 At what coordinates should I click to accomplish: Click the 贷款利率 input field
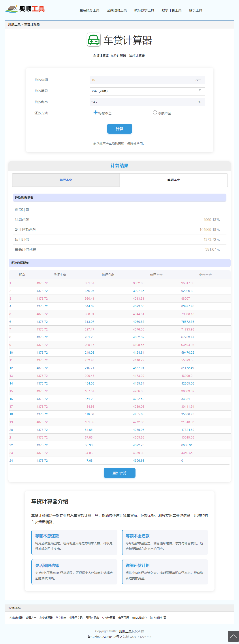(x=144, y=102)
